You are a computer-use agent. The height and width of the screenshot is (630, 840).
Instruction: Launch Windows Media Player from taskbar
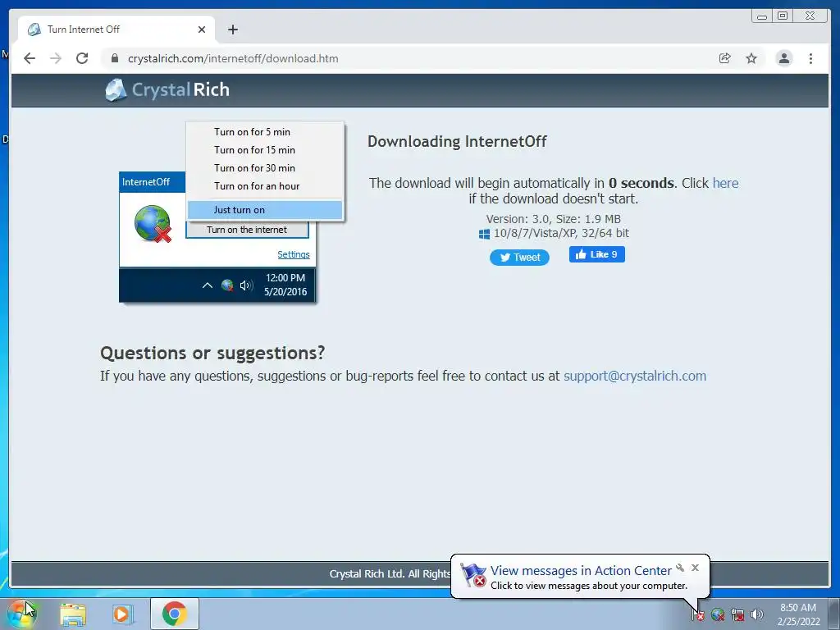[121, 614]
